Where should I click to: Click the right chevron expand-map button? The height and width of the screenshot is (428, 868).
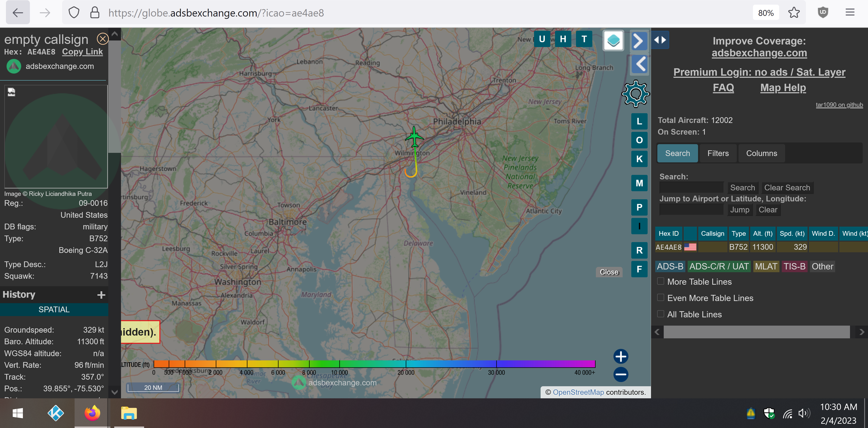639,41
